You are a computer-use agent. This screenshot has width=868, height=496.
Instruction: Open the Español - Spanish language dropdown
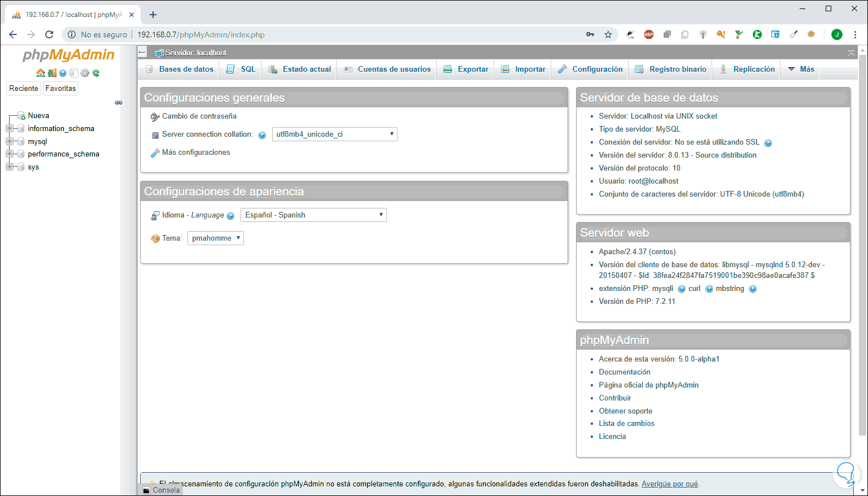pyautogui.click(x=313, y=215)
